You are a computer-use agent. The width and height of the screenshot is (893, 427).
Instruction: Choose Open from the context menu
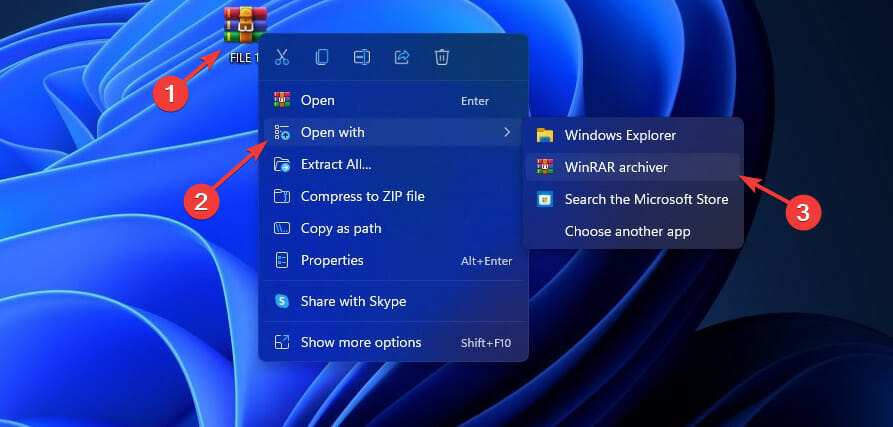[x=393, y=101]
